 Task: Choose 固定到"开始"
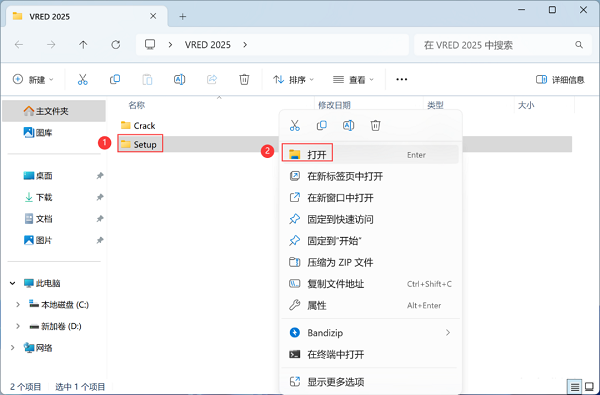[370, 241]
